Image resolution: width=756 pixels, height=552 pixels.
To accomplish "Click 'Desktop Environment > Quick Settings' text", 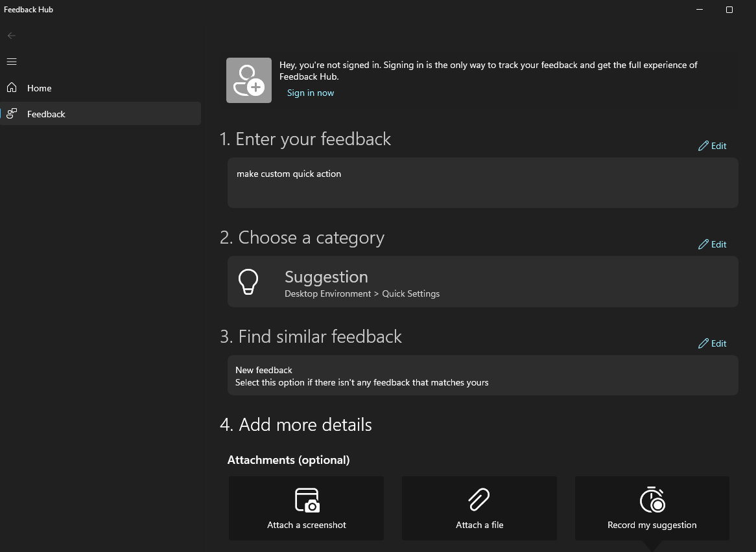I will [x=362, y=294].
